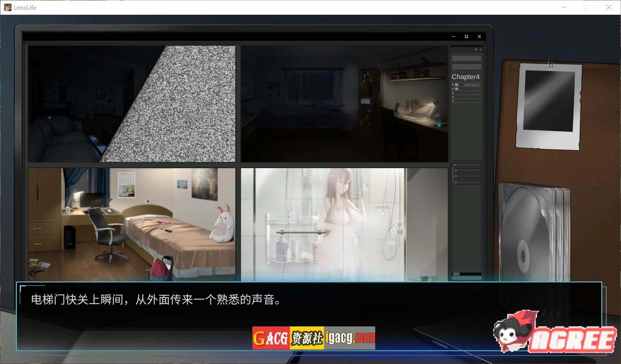Select the Chapter4 heading in side panel

click(x=466, y=77)
